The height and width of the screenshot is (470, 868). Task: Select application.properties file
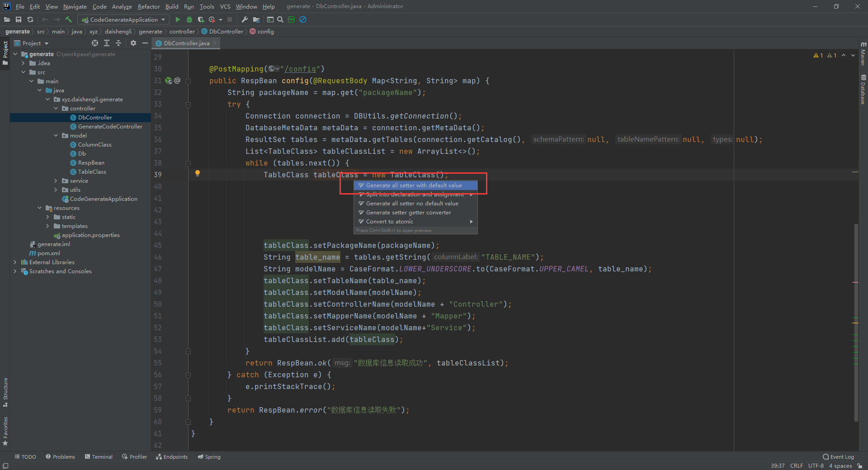[x=90, y=235]
